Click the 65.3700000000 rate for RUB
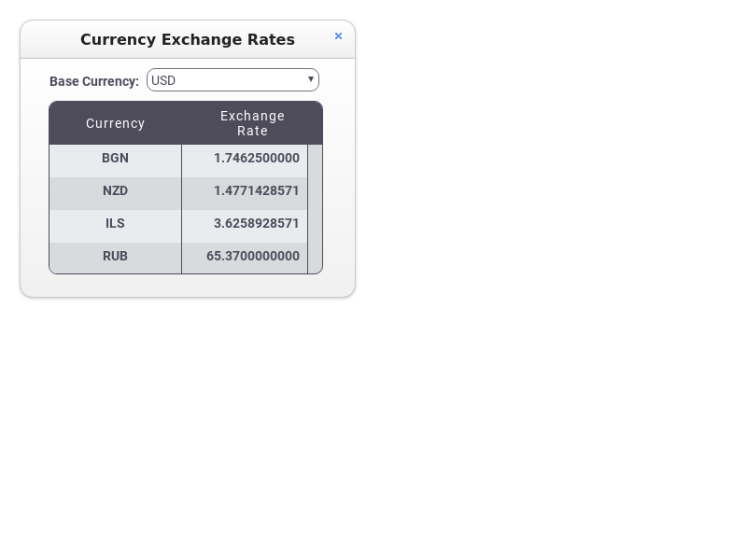 [x=252, y=257]
